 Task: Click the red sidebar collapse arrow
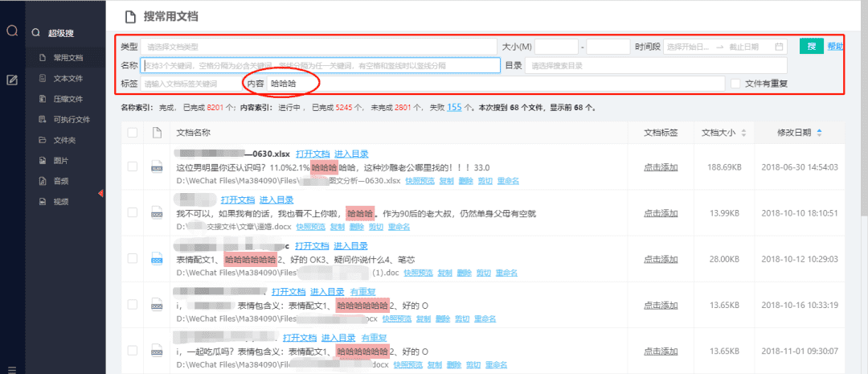click(x=100, y=193)
